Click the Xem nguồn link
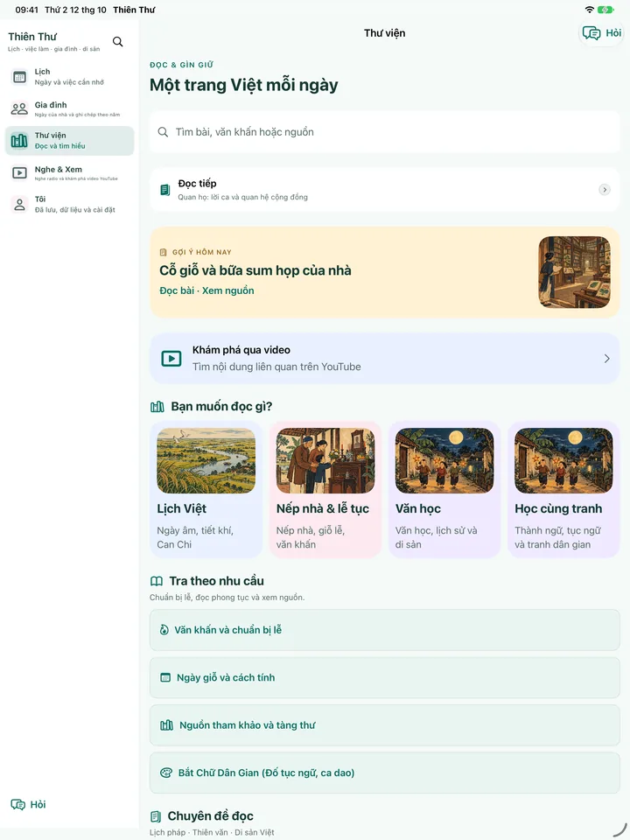The height and width of the screenshot is (840, 630). [x=228, y=290]
